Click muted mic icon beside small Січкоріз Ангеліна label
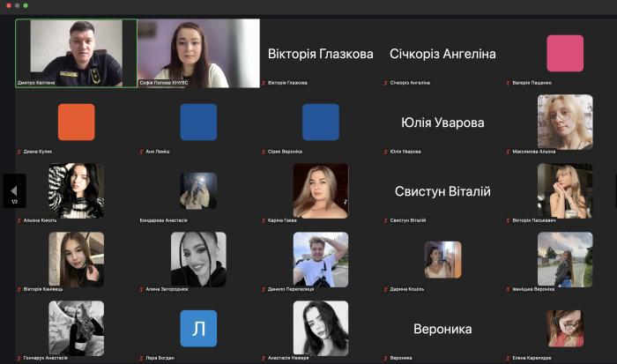The image size is (617, 364). [386, 83]
